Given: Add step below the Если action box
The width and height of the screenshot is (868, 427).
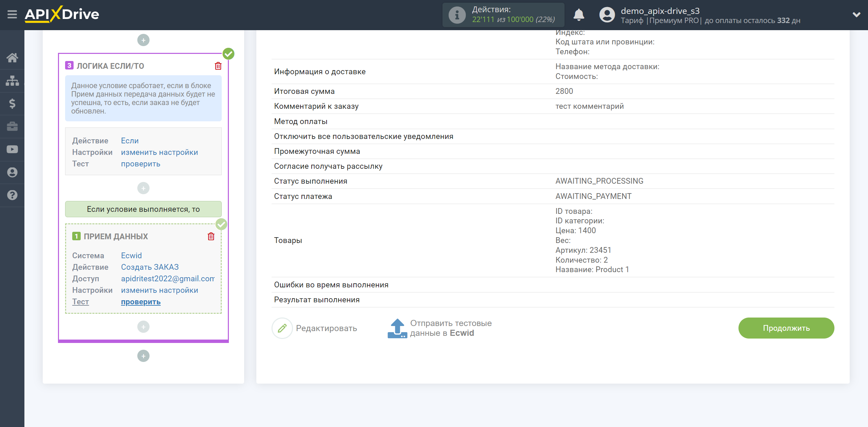Looking at the screenshot, I should 143,188.
